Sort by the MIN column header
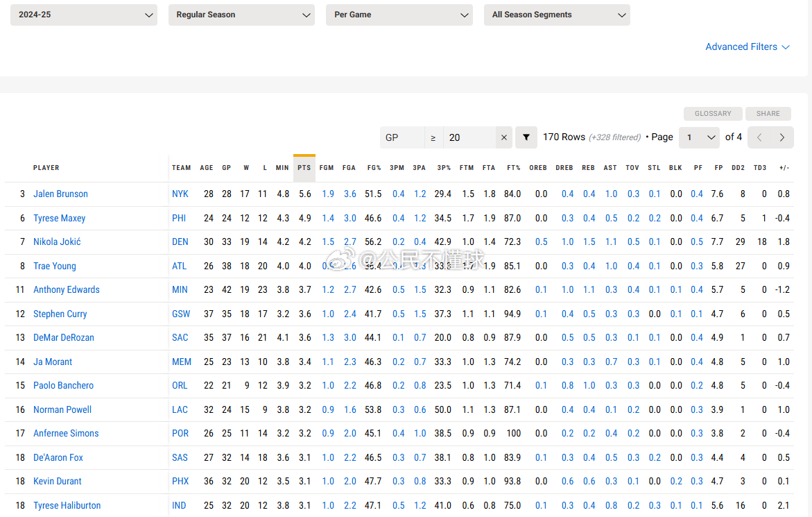Viewport: 812px width, 517px height. (282, 168)
